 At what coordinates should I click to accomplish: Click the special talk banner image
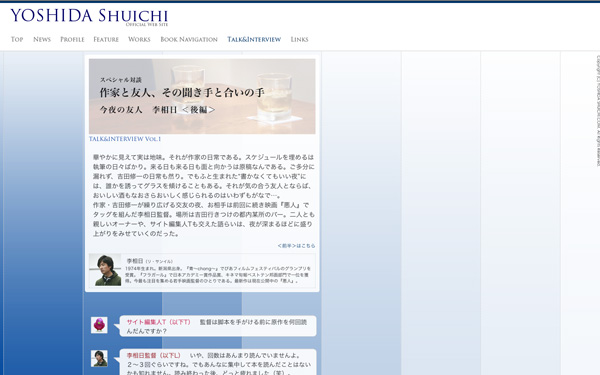click(202, 96)
